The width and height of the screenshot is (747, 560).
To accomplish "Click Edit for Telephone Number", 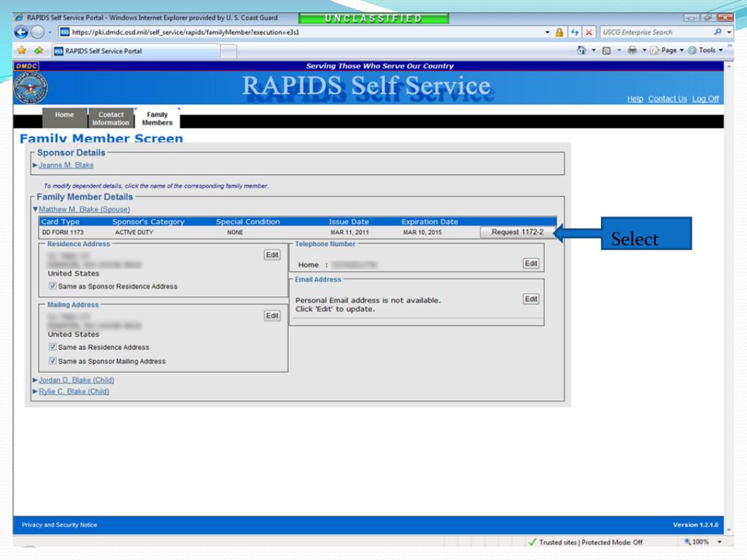I will 531,263.
